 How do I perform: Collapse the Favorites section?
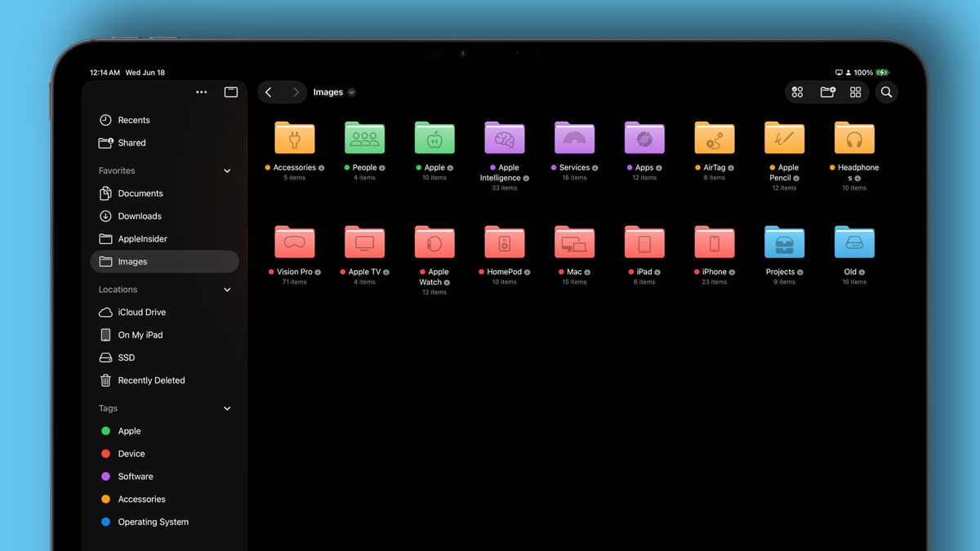pyautogui.click(x=227, y=171)
